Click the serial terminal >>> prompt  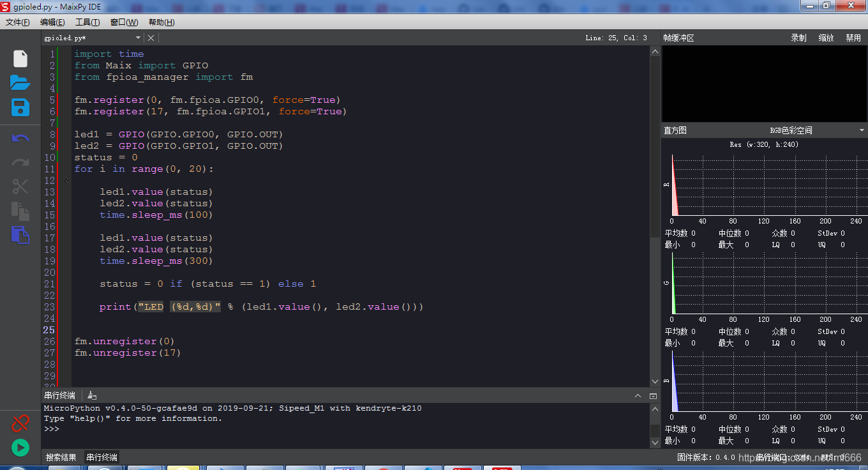click(x=52, y=428)
